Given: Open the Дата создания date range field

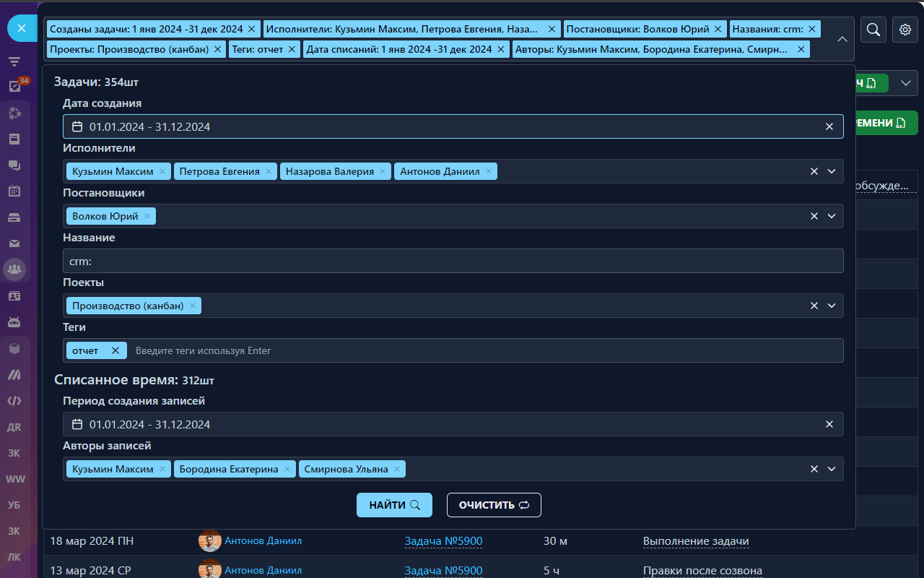Looking at the screenshot, I should pyautogui.click(x=448, y=126).
